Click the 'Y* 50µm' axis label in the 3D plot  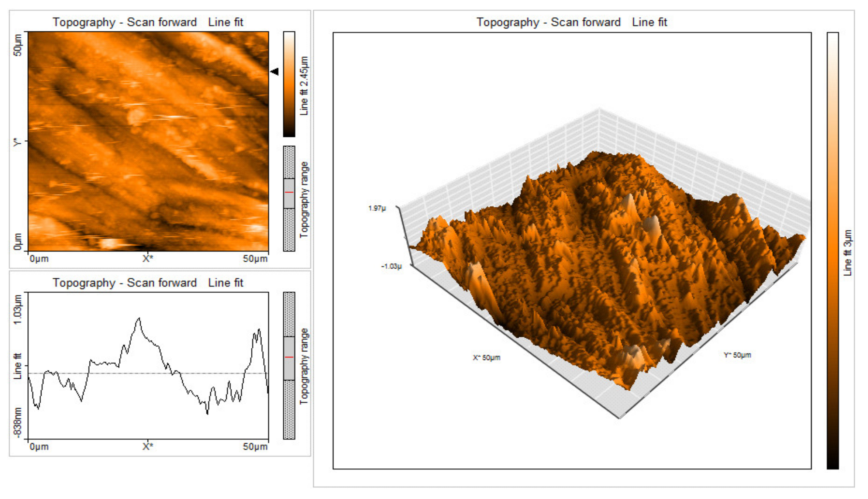737,355
